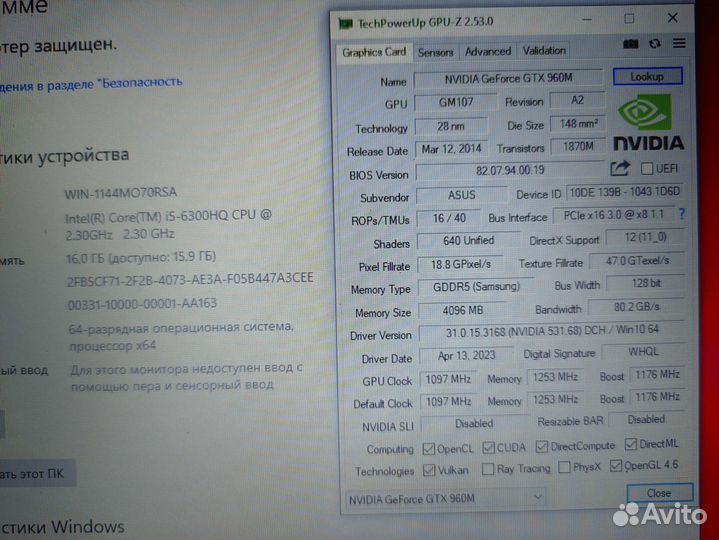Click the Memory Type field GDDR5 (Samsung)

(x=476, y=287)
